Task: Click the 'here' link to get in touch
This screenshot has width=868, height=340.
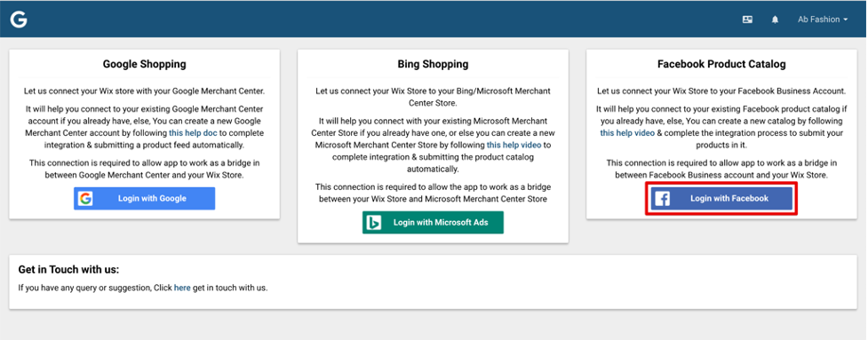Action: click(182, 288)
